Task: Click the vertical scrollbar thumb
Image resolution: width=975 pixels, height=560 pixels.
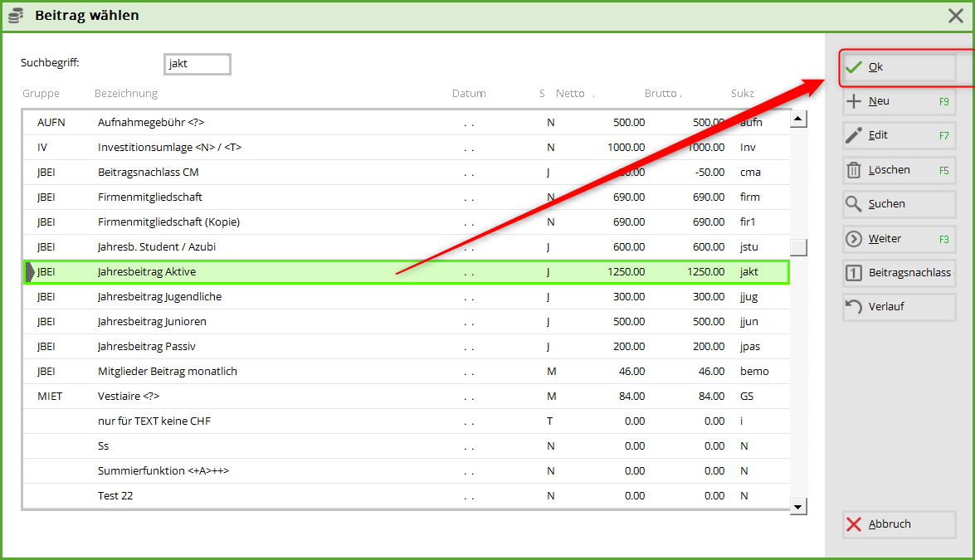Action: [798, 247]
